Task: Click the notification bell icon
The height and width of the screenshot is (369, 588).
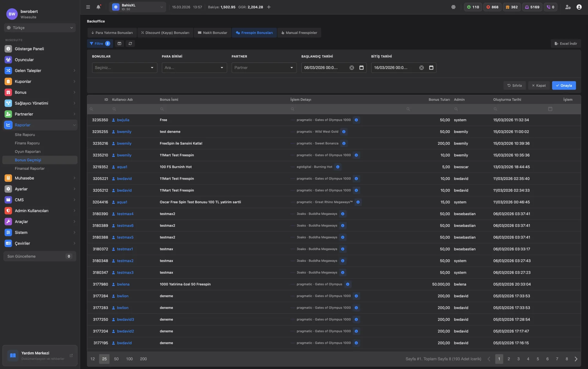Action: click(x=98, y=7)
